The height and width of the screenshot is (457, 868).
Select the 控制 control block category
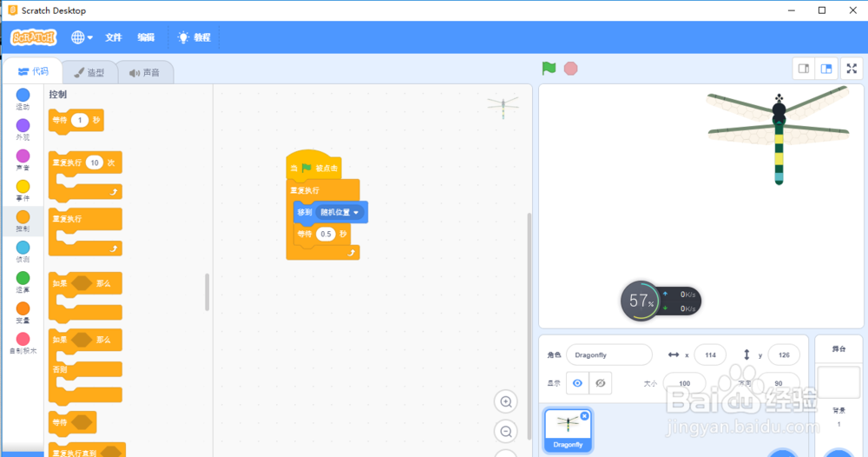[23, 221]
